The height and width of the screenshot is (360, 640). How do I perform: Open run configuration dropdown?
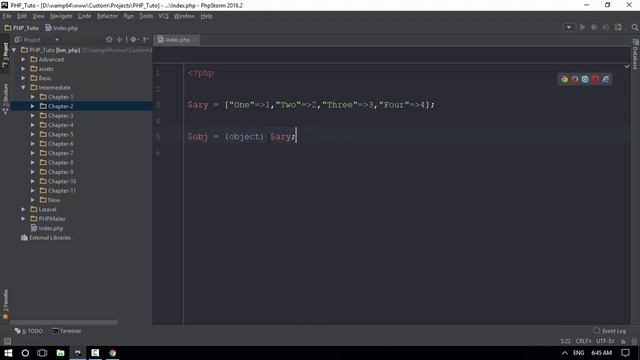[x=569, y=27]
